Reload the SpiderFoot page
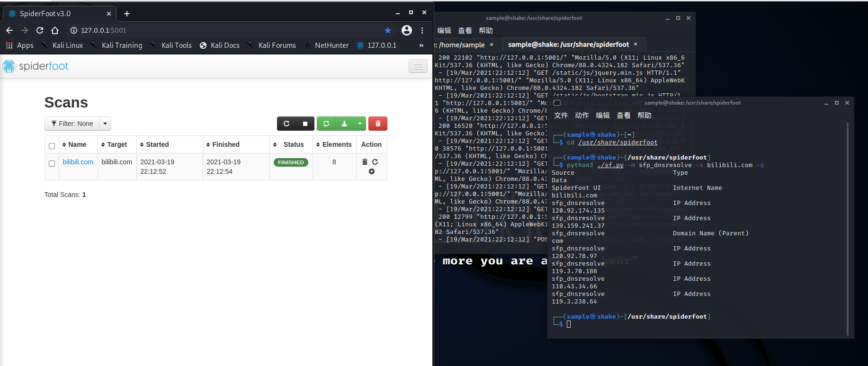Viewport: 868px width, 366px height. [x=40, y=30]
